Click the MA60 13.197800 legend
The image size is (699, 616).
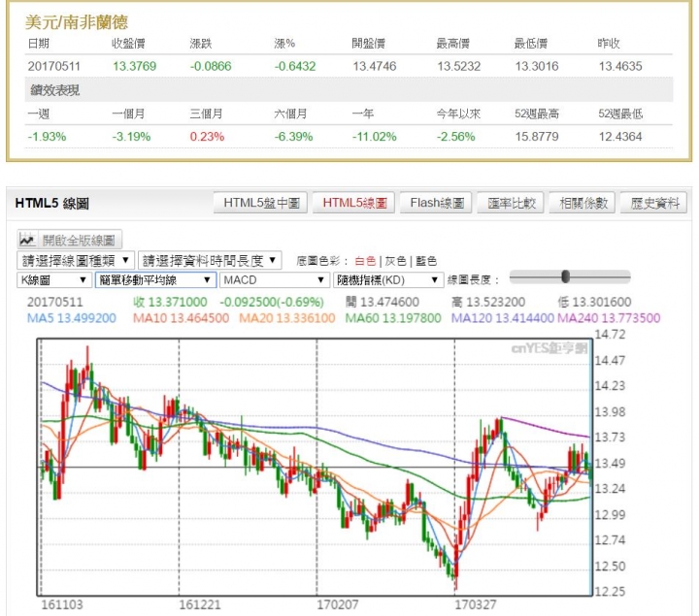point(393,318)
